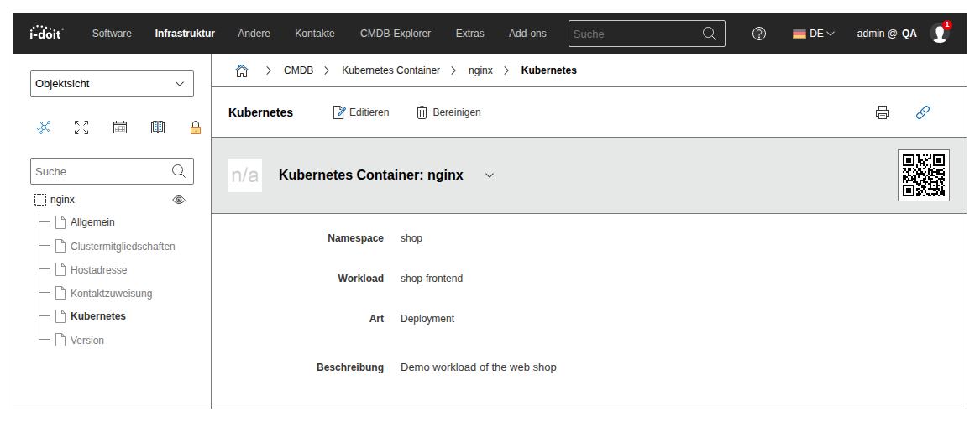980x422 pixels.
Task: Open the Version tree item
Action: coord(86,341)
